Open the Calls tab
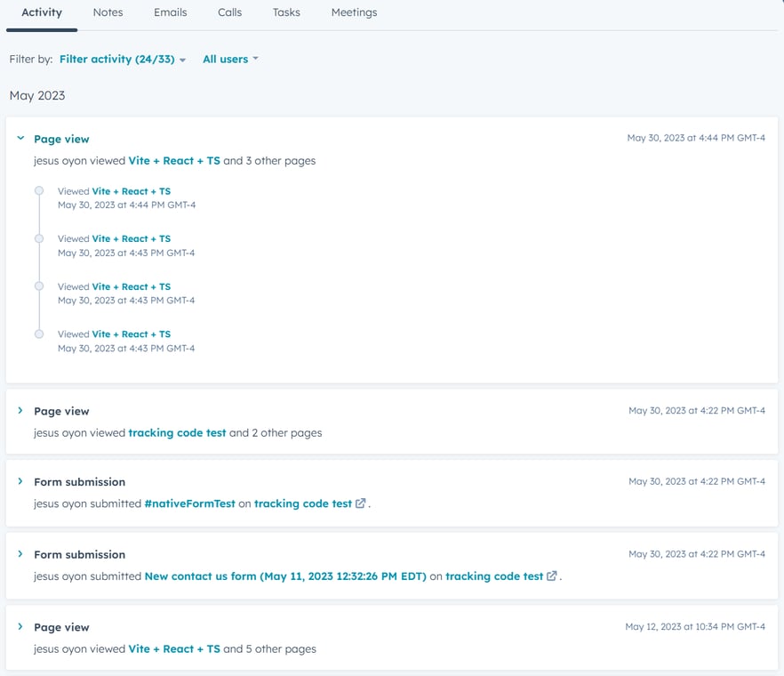784x676 pixels. 229,12
